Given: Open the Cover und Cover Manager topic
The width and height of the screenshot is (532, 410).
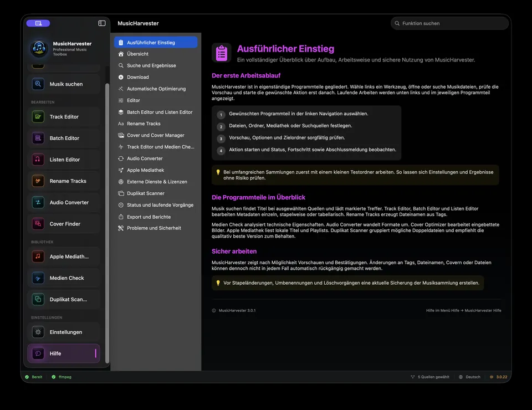Looking at the screenshot, I should pos(156,135).
